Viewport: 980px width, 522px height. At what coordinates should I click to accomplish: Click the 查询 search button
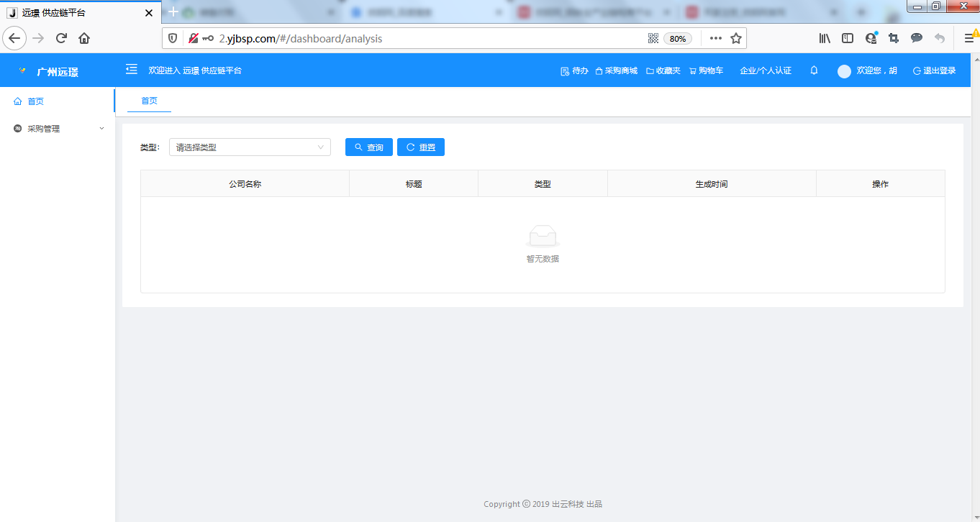(x=368, y=147)
